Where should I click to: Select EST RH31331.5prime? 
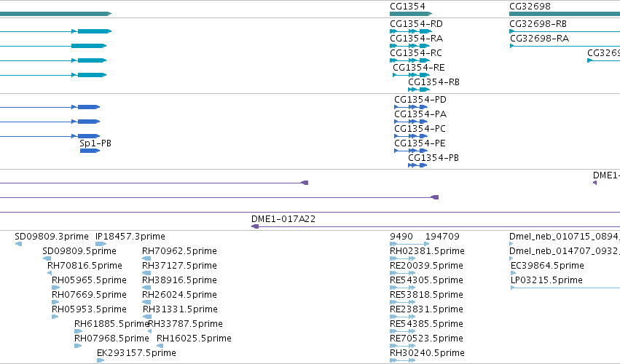[x=180, y=309]
